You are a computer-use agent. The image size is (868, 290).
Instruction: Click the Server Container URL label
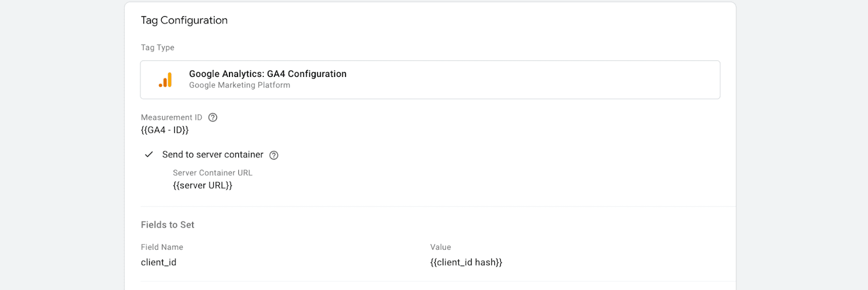tap(213, 173)
